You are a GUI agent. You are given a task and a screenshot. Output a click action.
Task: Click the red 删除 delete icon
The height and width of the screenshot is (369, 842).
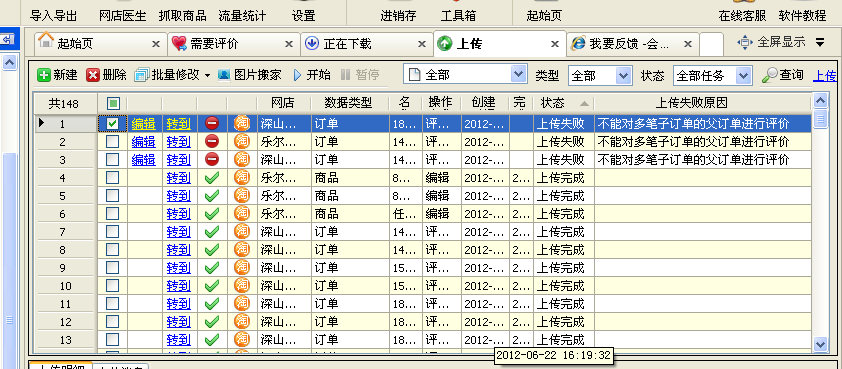(93, 75)
